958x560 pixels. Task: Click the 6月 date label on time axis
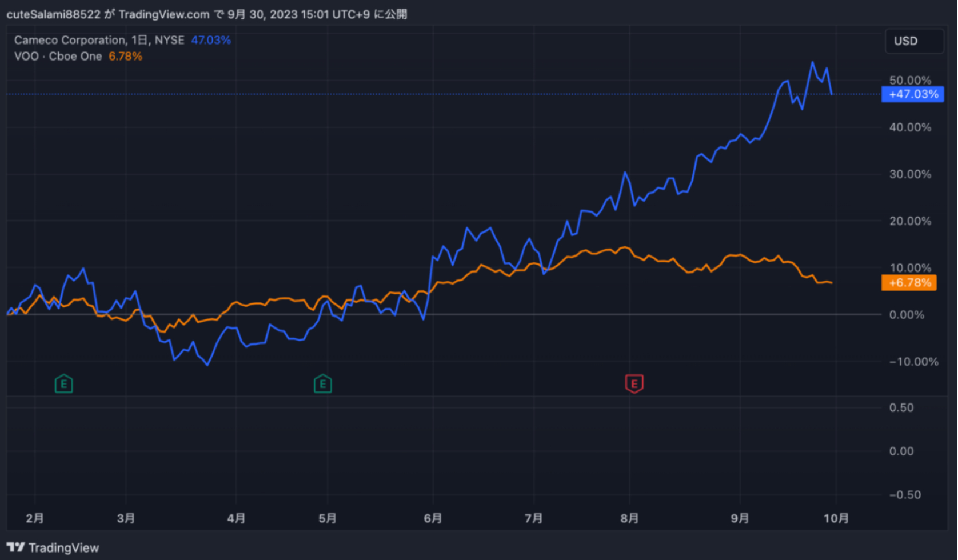click(433, 518)
